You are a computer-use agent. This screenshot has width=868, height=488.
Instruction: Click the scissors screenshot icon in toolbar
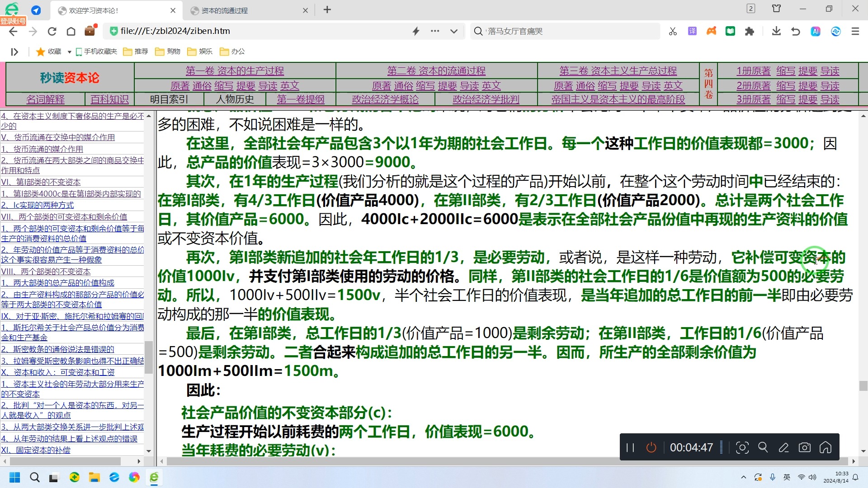[673, 31]
